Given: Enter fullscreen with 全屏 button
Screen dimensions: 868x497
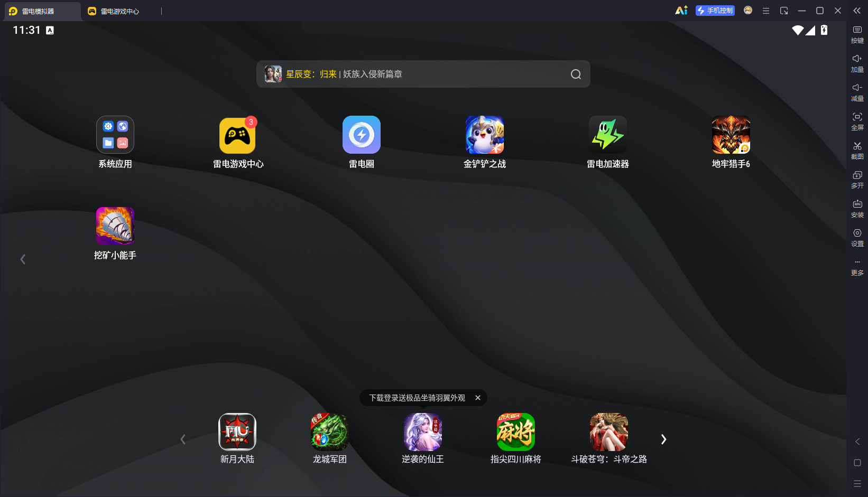Looking at the screenshot, I should (857, 121).
